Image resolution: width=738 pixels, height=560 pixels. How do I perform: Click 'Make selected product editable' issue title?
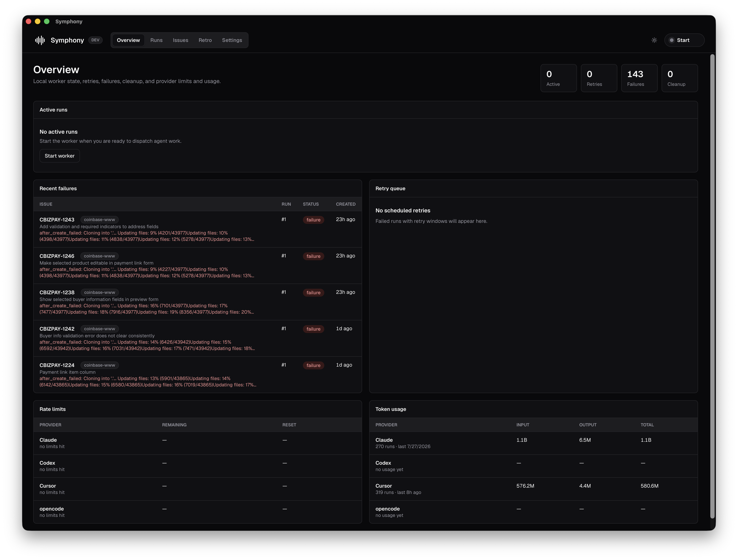96,263
